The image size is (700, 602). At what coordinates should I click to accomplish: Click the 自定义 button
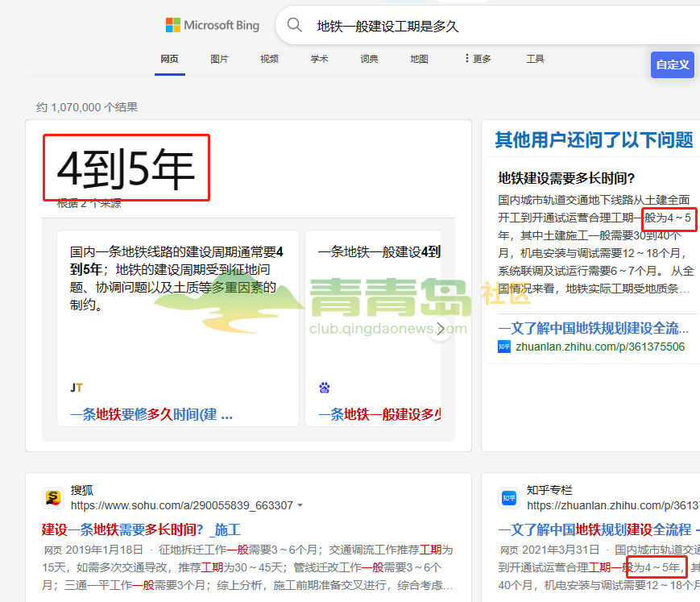673,64
